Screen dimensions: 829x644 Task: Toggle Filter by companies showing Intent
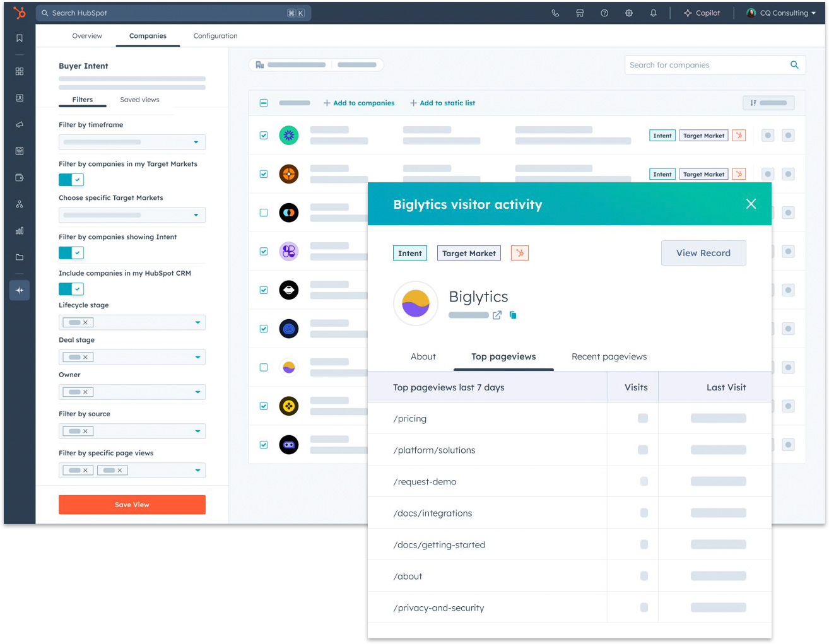(x=71, y=253)
